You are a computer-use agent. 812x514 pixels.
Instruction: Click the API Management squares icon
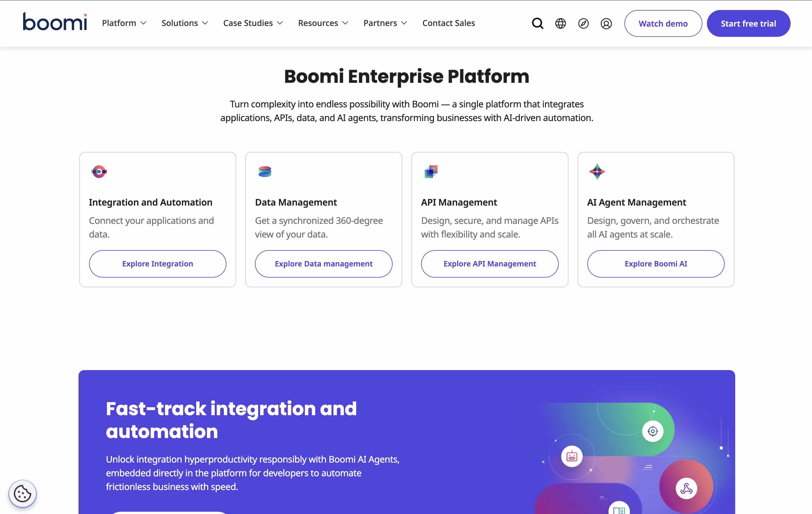431,172
